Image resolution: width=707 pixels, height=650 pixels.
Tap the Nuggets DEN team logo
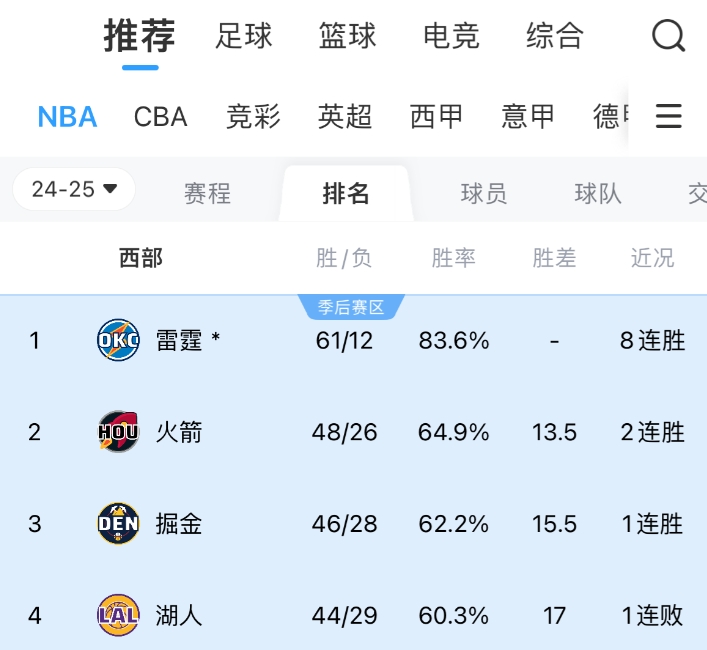[118, 523]
